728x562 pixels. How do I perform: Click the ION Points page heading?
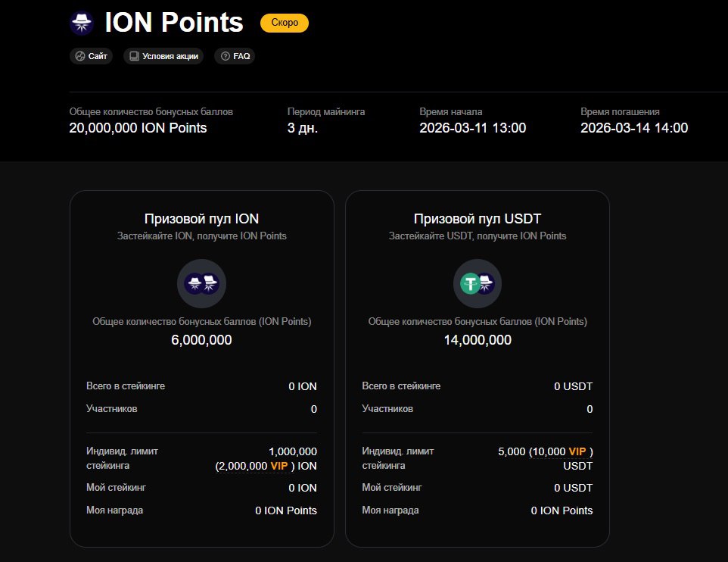point(174,22)
